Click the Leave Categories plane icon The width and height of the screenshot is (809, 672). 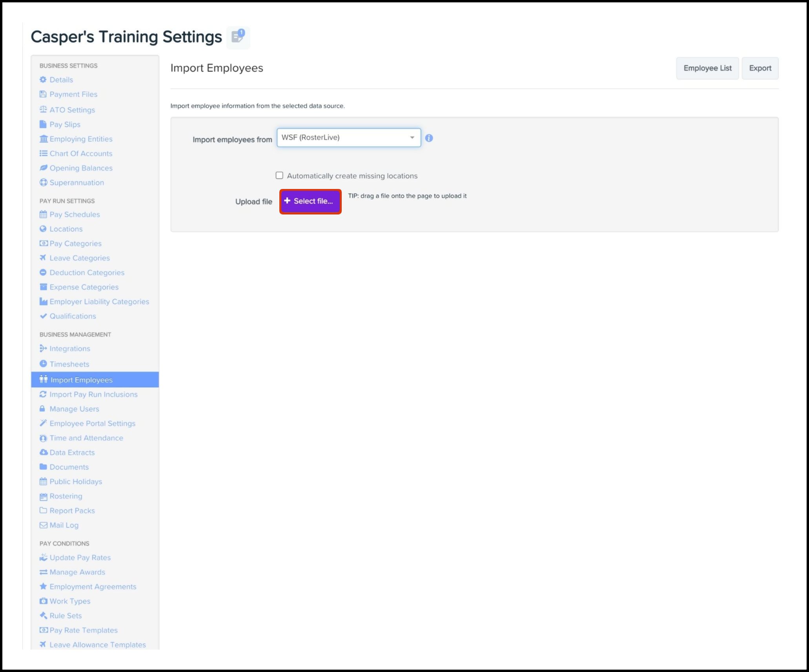(43, 258)
